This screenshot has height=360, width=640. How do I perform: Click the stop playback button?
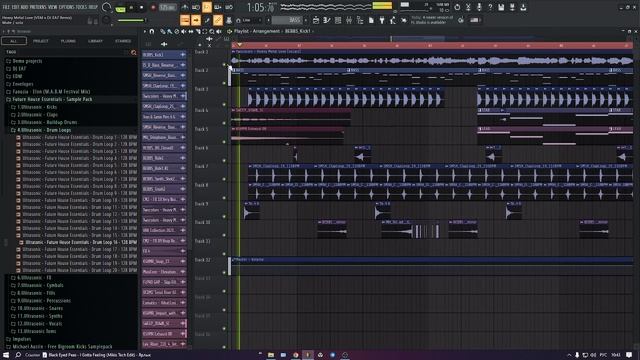142,7
